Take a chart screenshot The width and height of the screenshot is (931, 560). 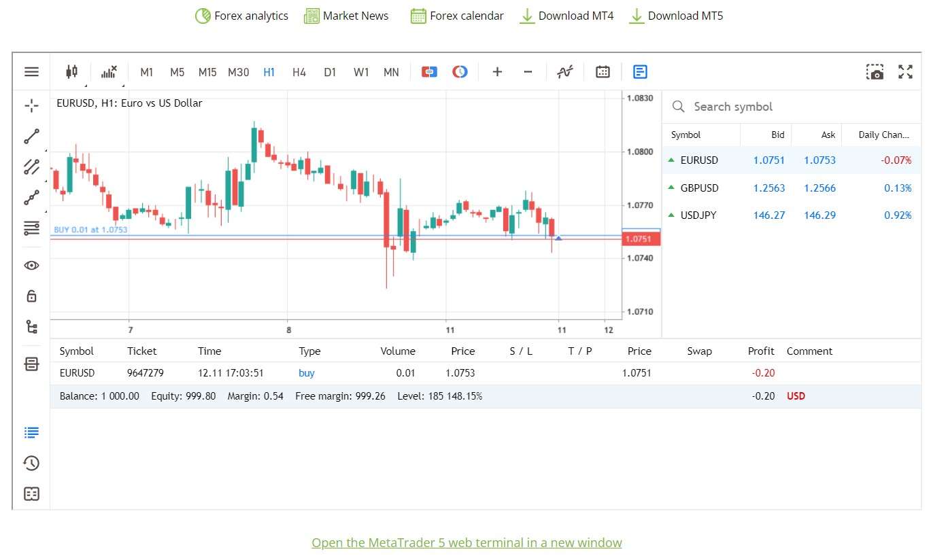tap(875, 72)
